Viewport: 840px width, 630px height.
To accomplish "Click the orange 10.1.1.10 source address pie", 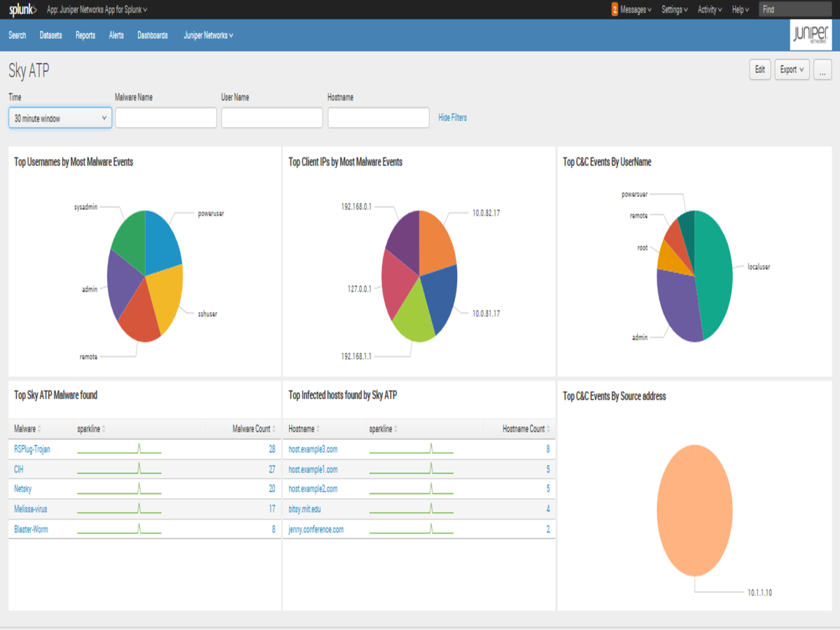I will point(694,511).
